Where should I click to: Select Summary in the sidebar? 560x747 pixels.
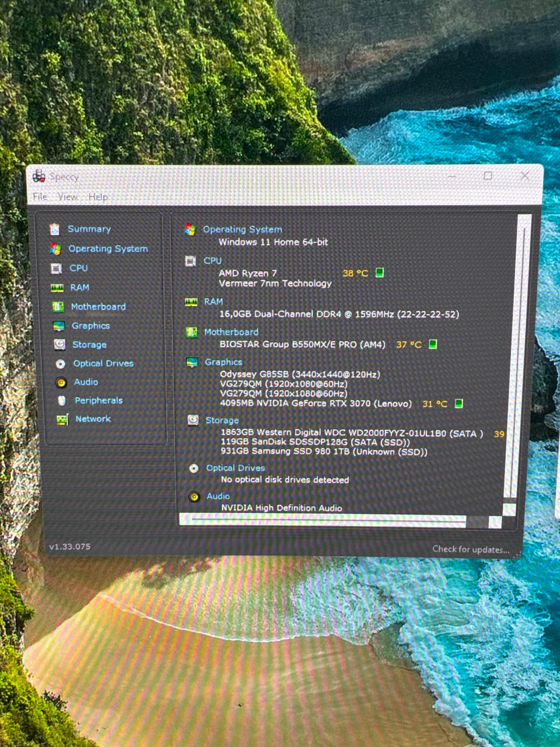89,229
